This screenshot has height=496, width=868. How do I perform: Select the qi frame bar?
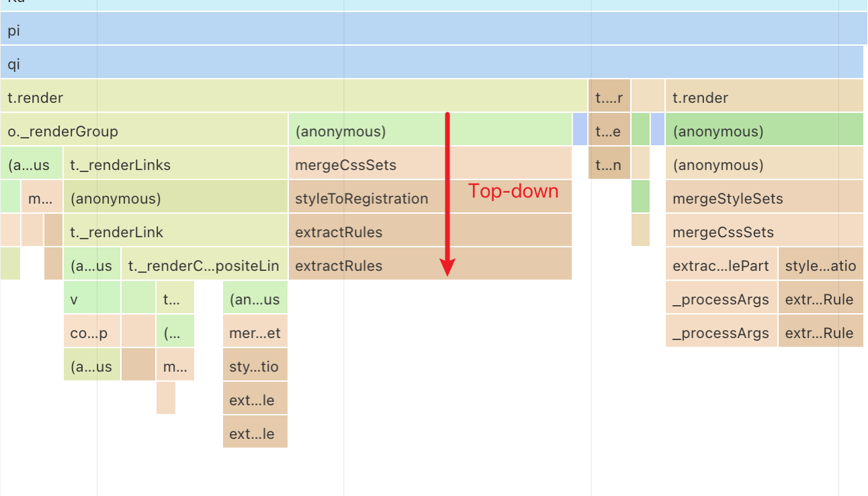point(432,62)
